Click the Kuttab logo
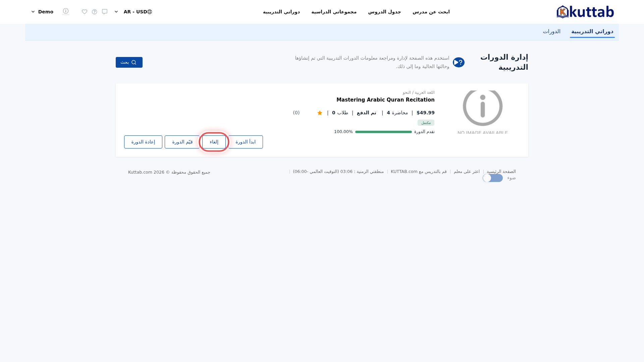 [585, 12]
